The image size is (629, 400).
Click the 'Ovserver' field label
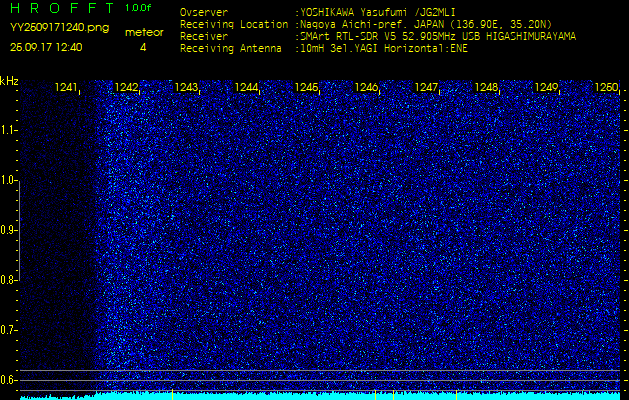(204, 12)
